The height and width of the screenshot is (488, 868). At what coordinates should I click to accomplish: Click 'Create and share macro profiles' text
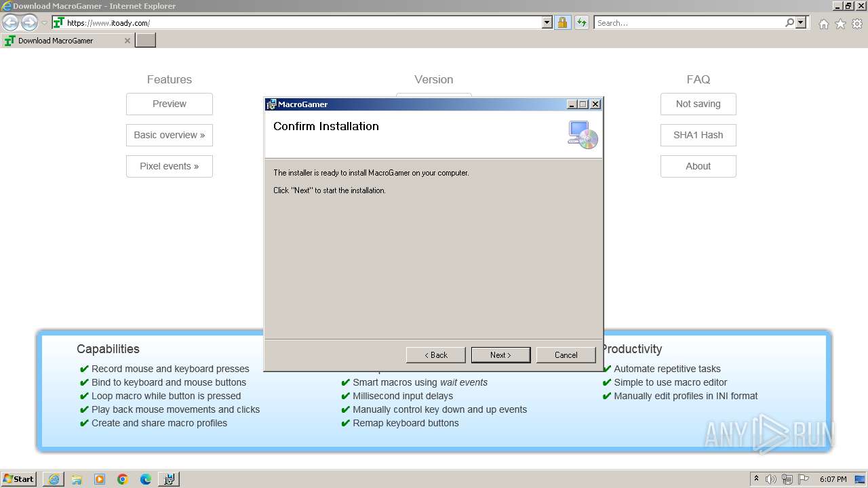point(159,423)
